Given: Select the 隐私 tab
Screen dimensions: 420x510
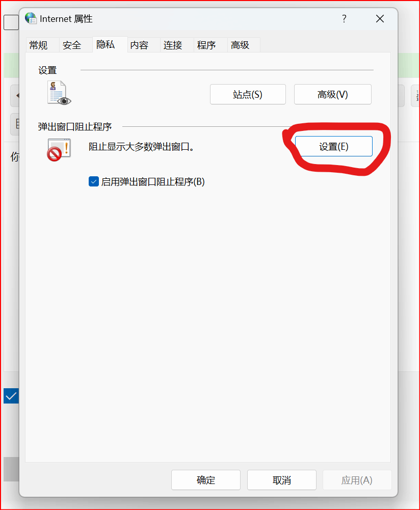Looking at the screenshot, I should pos(106,44).
